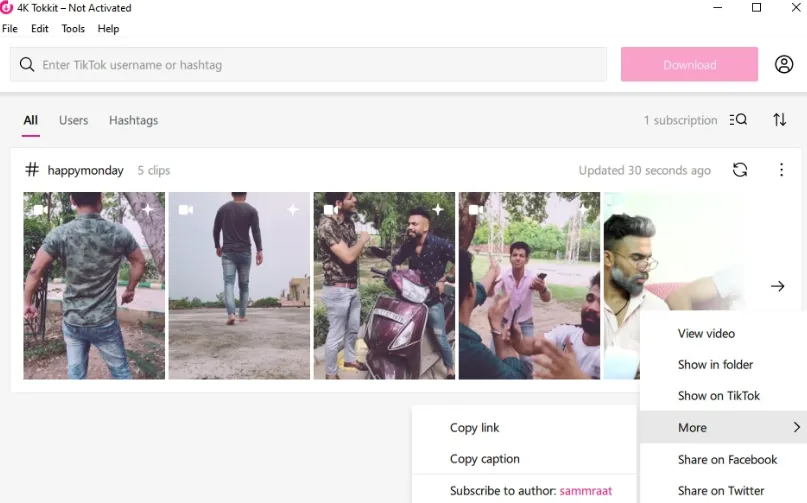Open the Tools menu
807x503 pixels.
point(73,29)
